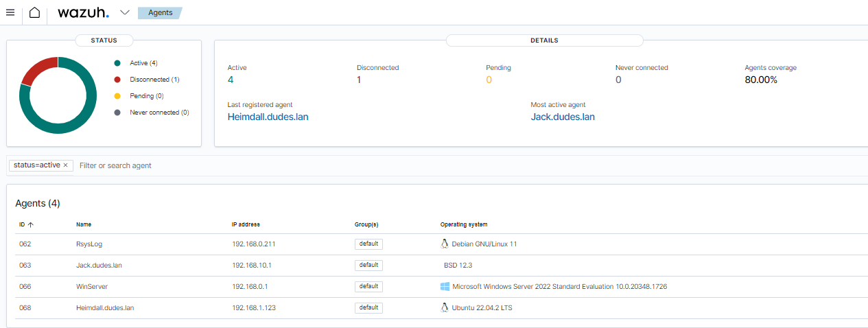Open the hamburger navigation menu

click(10, 12)
